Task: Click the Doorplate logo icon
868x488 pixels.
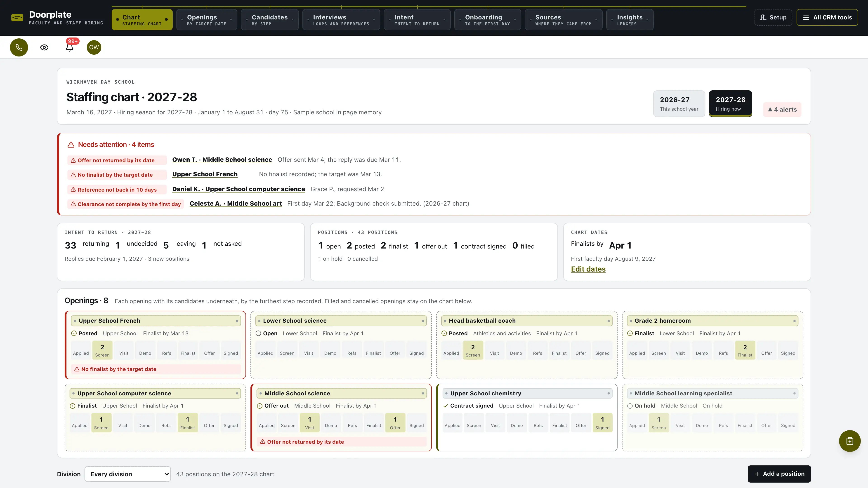Action: pos(17,18)
